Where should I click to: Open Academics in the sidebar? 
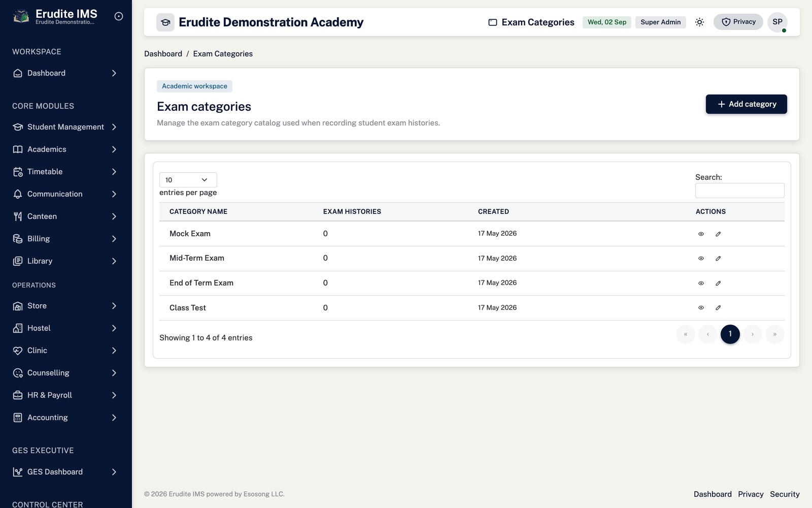[66, 149]
